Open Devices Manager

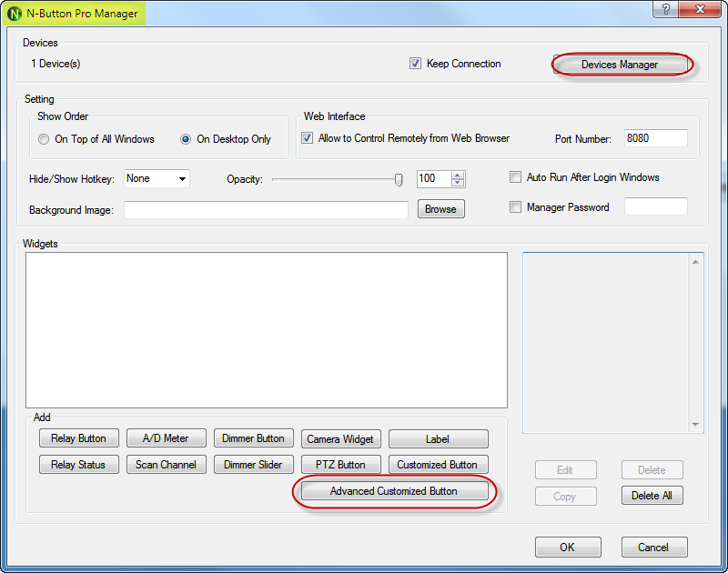click(x=620, y=65)
